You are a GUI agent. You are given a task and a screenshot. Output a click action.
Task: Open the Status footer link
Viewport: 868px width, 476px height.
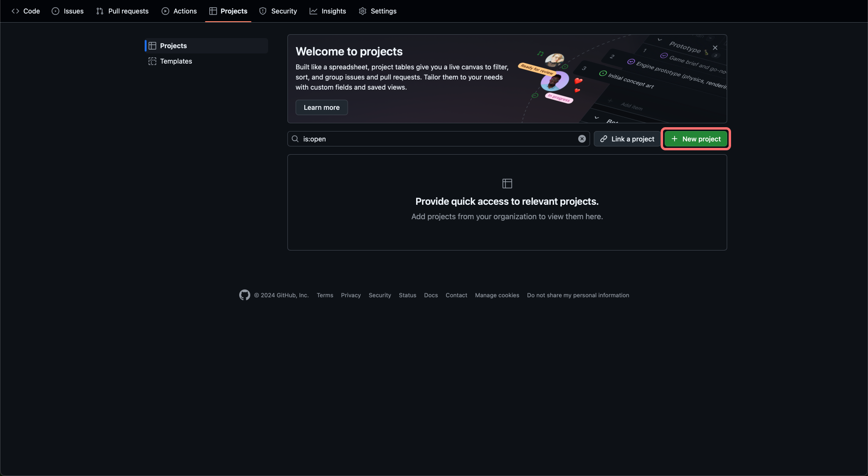click(407, 295)
